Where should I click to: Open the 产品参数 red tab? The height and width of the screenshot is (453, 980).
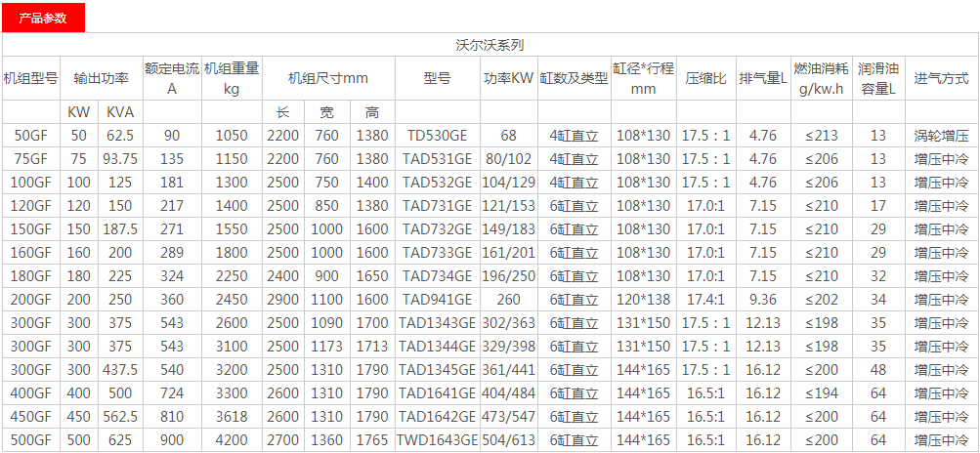click(x=42, y=19)
